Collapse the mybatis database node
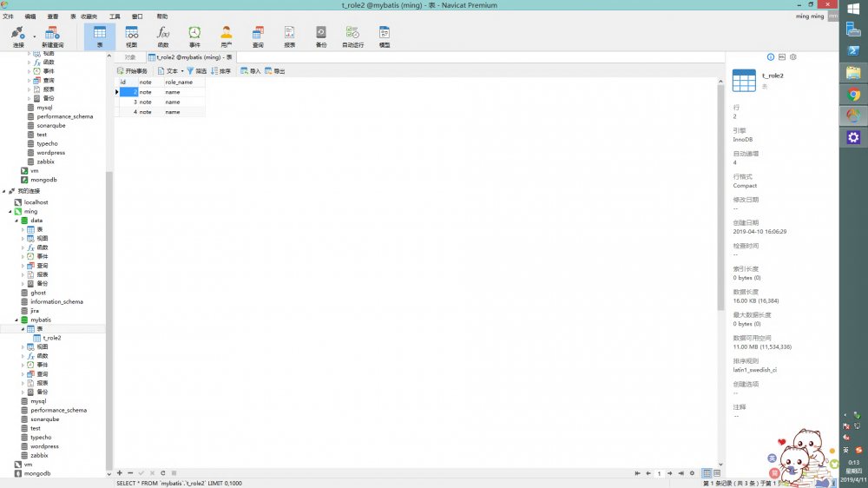 [x=16, y=320]
